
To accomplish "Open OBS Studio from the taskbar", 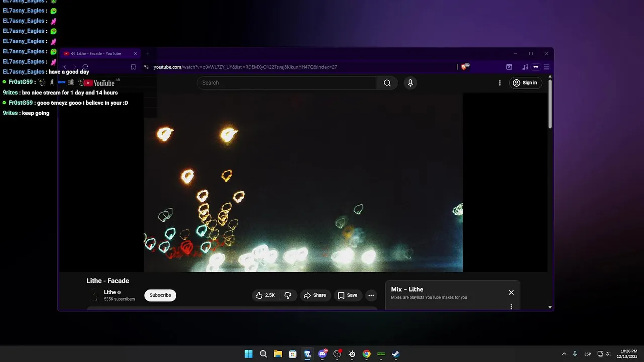I will [337, 354].
